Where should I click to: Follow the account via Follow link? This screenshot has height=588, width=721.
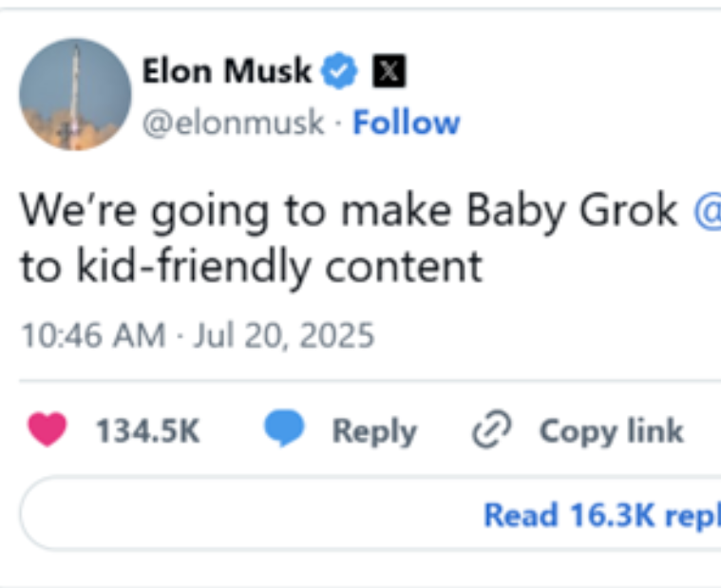[406, 123]
